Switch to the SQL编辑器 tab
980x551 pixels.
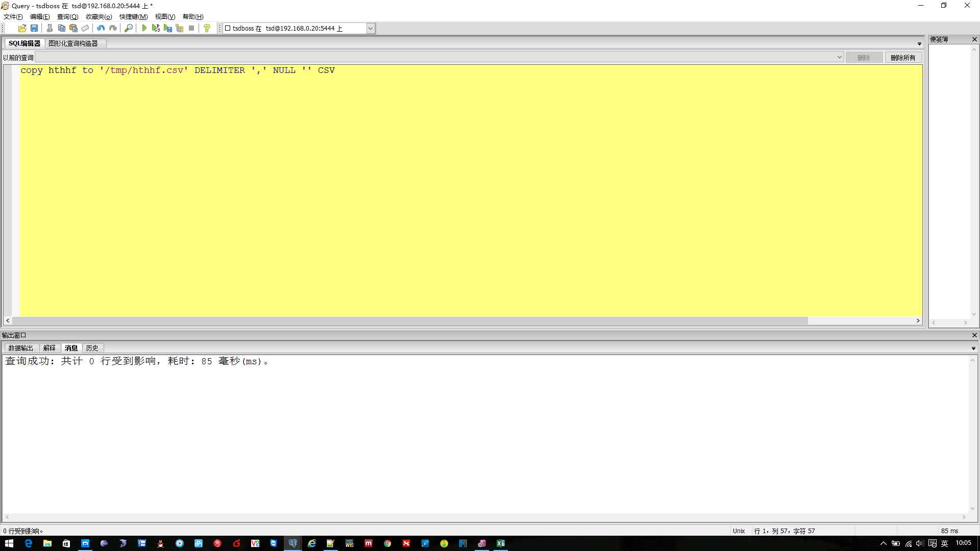click(x=24, y=43)
